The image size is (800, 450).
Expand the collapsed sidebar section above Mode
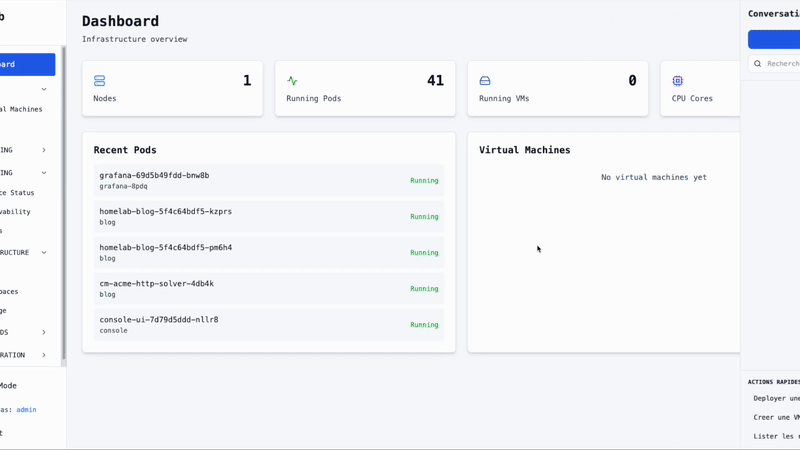[x=44, y=355]
